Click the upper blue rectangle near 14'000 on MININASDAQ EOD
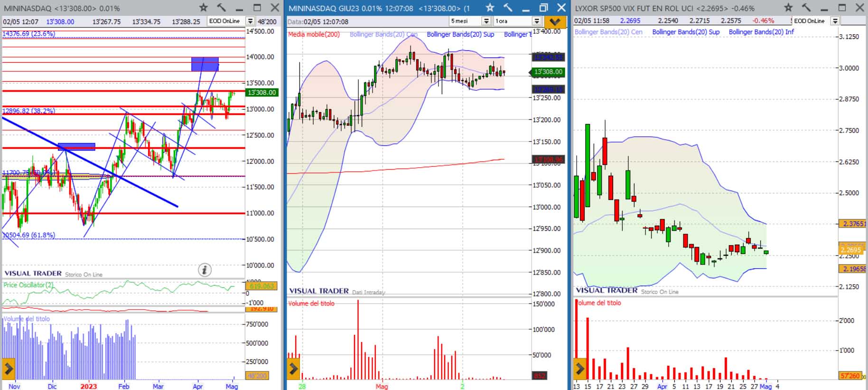Viewport: 868px width, 390px height. (205, 64)
